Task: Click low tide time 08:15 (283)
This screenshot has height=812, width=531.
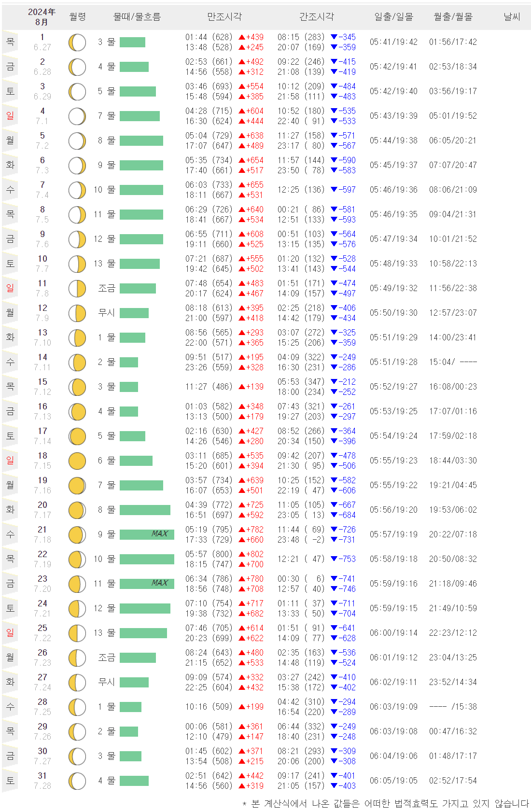Action: (x=301, y=37)
